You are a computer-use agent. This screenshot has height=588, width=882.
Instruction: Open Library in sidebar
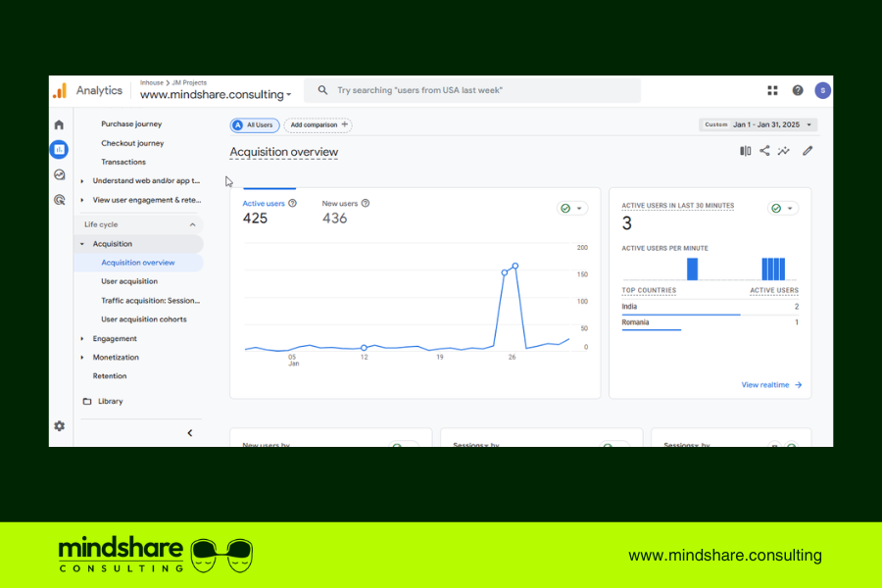click(x=110, y=401)
